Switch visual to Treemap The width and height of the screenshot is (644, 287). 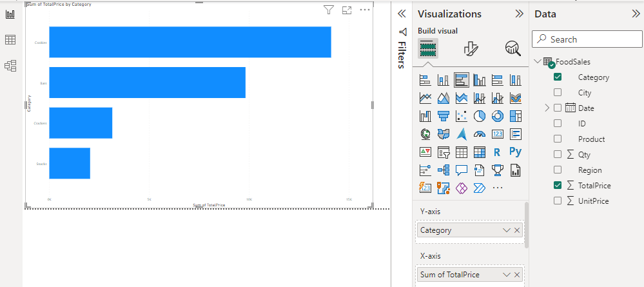(516, 116)
